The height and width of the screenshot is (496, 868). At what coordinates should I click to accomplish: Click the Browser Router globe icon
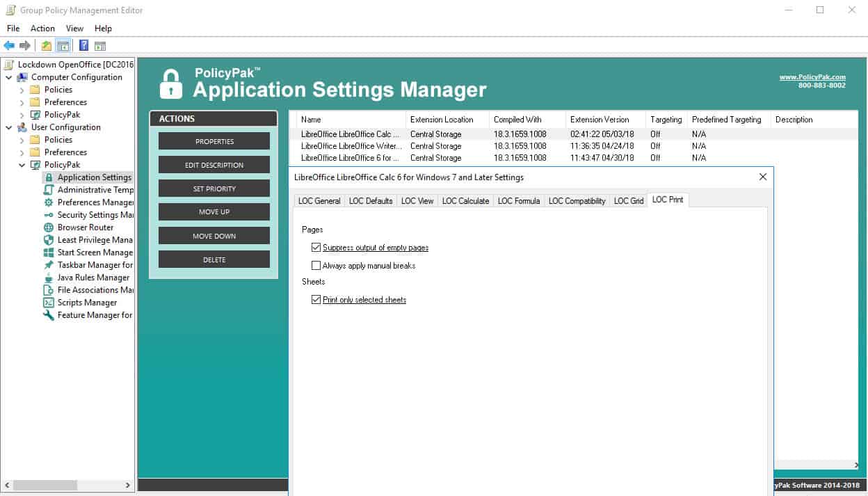pos(49,227)
